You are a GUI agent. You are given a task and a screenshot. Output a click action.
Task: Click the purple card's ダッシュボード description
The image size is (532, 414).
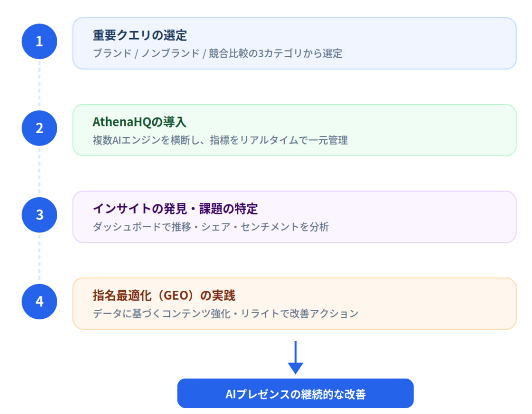click(210, 227)
